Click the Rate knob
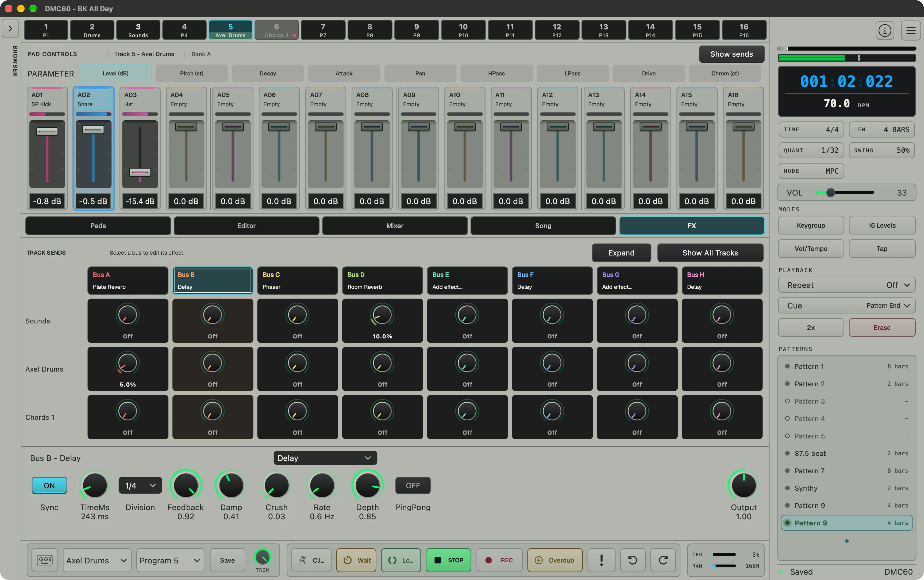This screenshot has height=580, width=924. pos(322,485)
